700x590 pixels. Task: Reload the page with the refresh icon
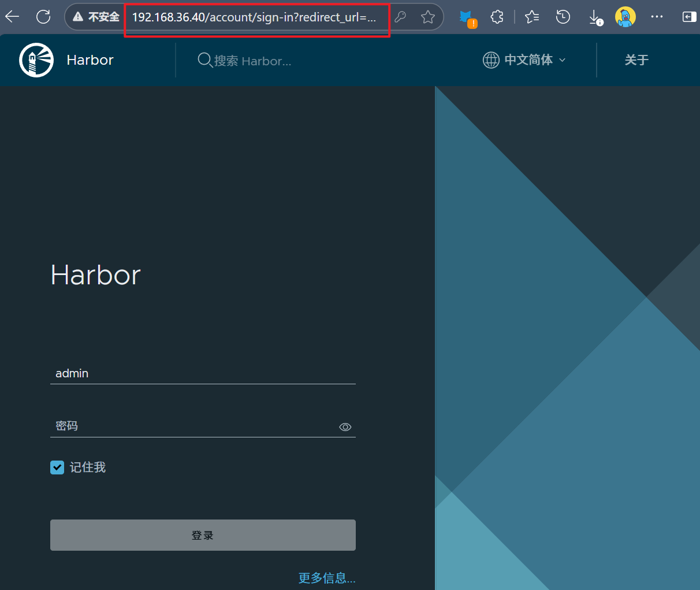click(43, 17)
